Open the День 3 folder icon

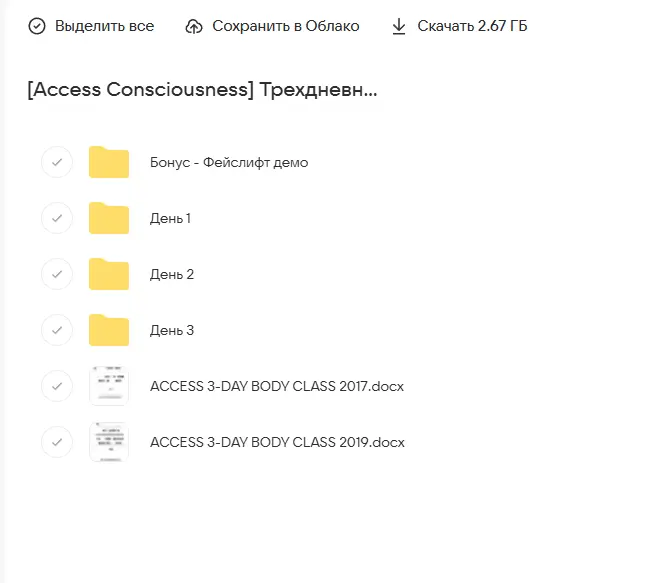pos(109,330)
